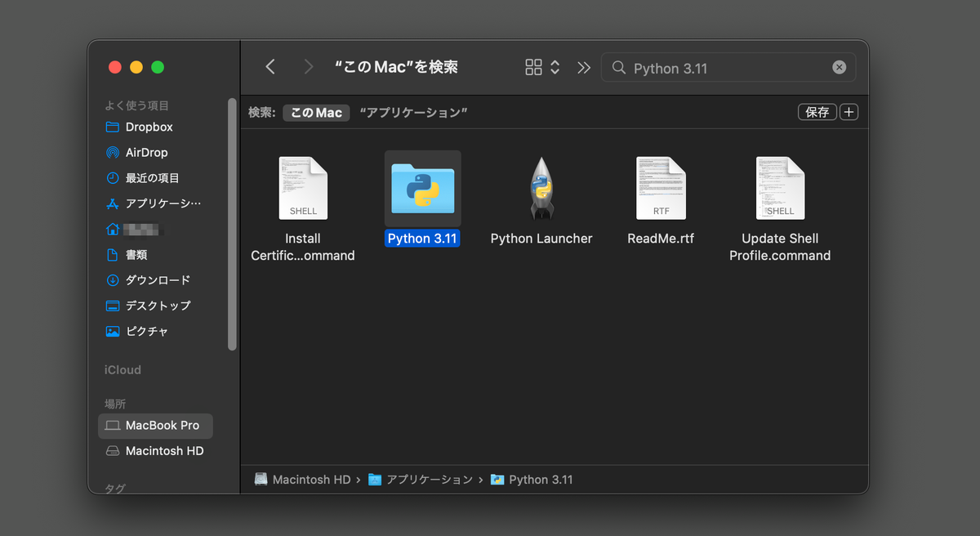Image resolution: width=980 pixels, height=536 pixels.
Task: Run the Install Certificates command script
Action: pos(303,188)
